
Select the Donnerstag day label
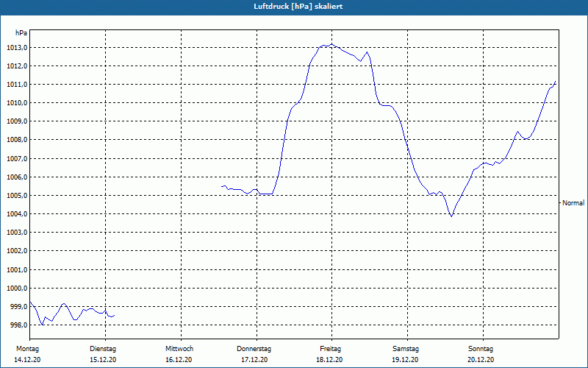click(x=254, y=349)
